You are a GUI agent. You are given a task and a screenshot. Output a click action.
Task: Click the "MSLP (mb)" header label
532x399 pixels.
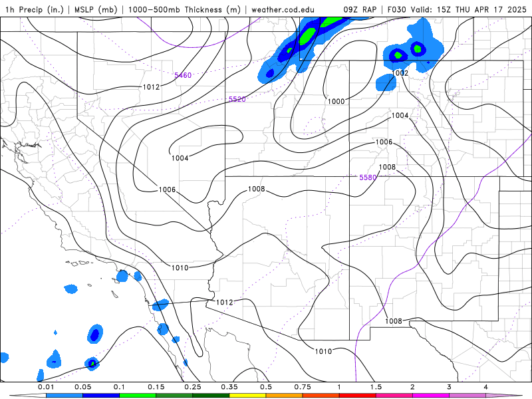[x=95, y=9]
